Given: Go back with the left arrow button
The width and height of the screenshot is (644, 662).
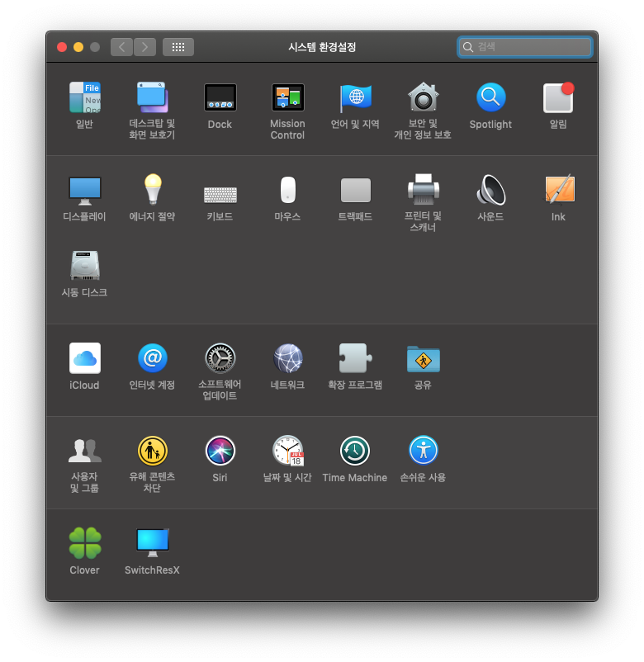Looking at the screenshot, I should 121,47.
